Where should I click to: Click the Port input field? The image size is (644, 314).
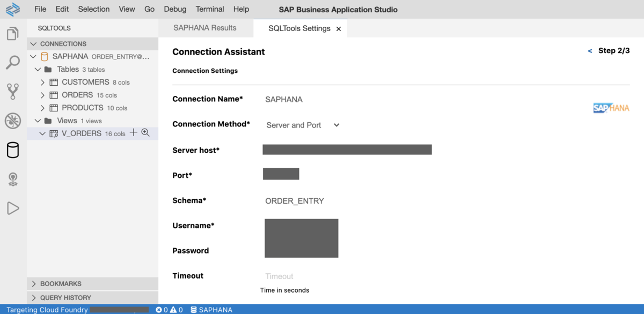click(281, 174)
